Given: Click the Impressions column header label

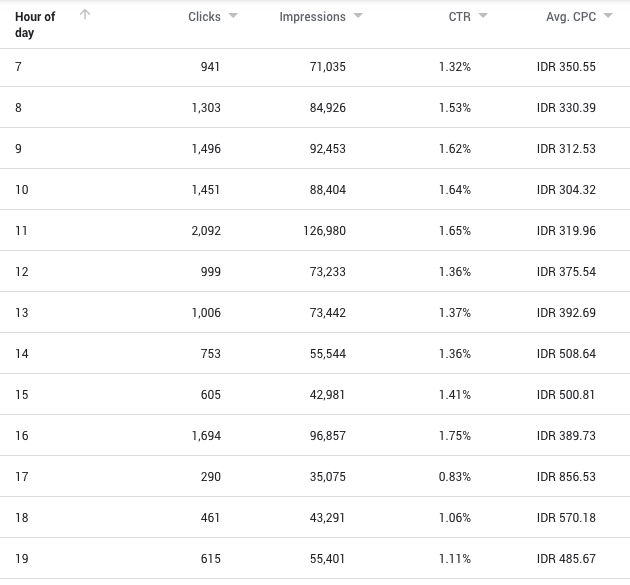Looking at the screenshot, I should 313,16.
